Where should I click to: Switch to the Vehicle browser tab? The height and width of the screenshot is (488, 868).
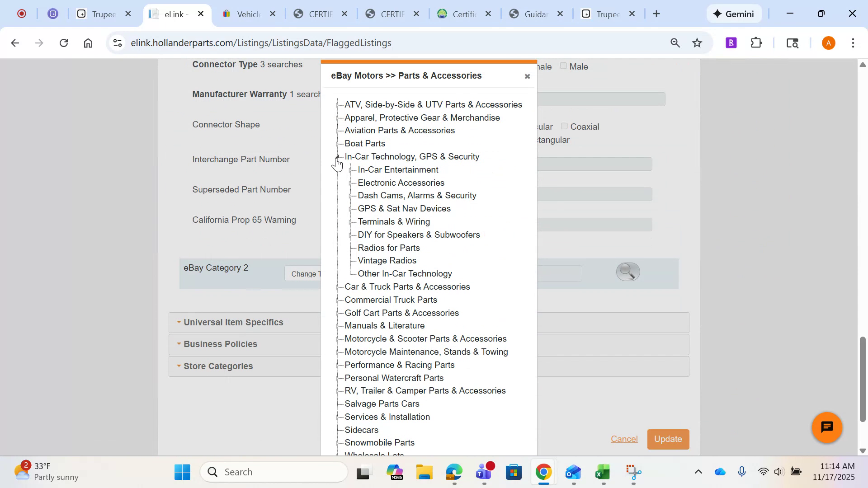[248, 14]
